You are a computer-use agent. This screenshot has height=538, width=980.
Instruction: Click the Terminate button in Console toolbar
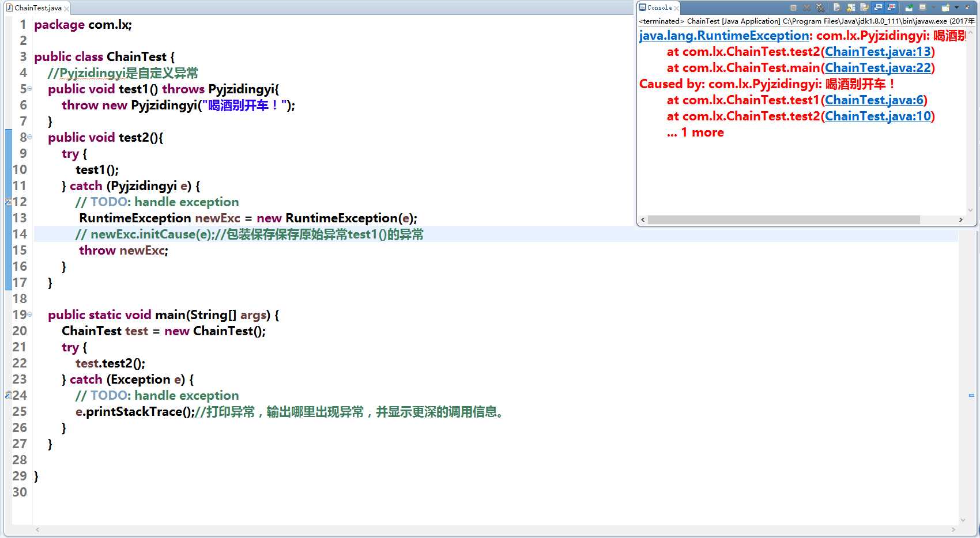click(793, 7)
